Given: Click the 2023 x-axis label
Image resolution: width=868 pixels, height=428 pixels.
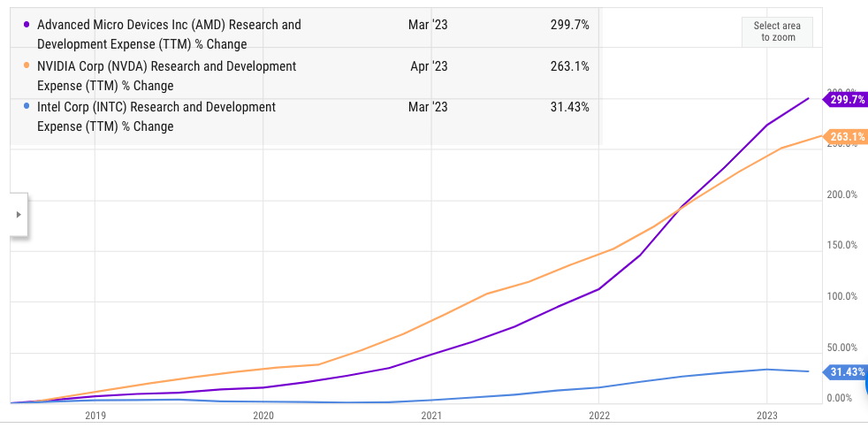Looking at the screenshot, I should (766, 416).
